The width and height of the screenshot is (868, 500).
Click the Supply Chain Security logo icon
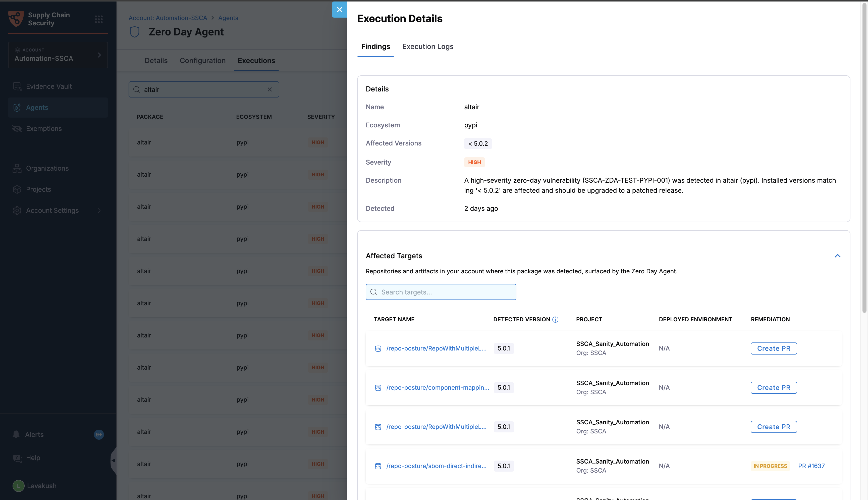(16, 19)
